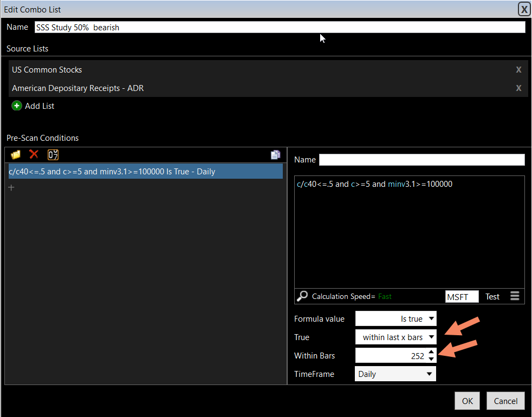Open the Formula value dropdown
Image resolution: width=532 pixels, height=417 pixels.
395,319
